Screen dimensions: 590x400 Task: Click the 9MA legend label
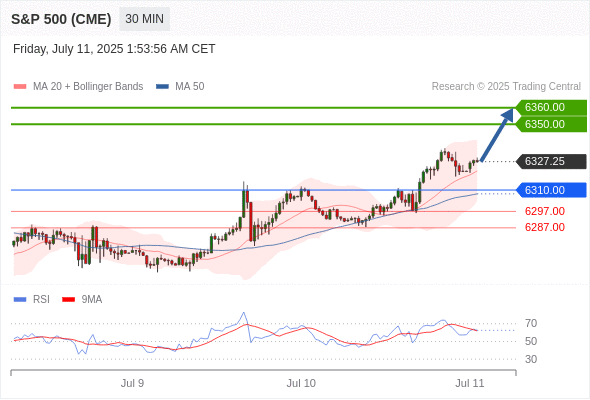[92, 300]
